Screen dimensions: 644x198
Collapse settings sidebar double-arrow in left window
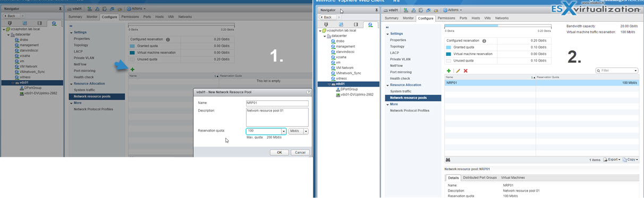pyautogui.click(x=71, y=25)
